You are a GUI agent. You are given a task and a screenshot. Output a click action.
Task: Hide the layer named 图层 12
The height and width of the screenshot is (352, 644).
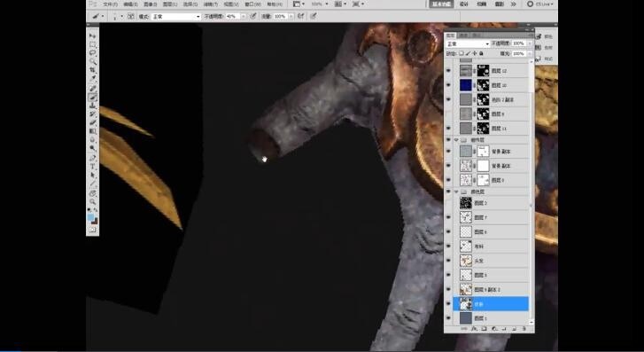point(448,71)
